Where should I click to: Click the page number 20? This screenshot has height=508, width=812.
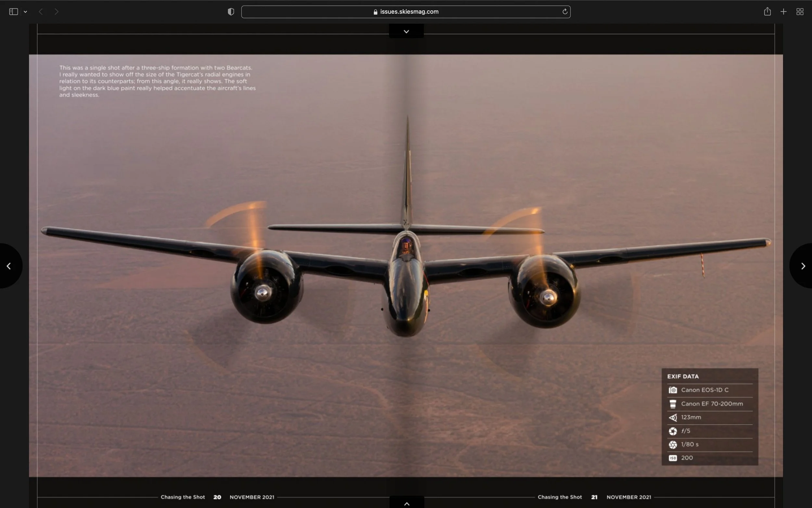click(x=217, y=497)
